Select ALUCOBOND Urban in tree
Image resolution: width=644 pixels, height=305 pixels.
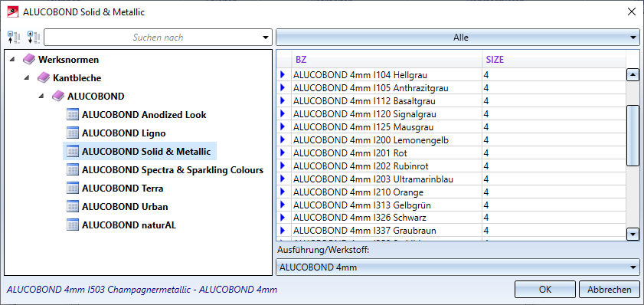coord(125,207)
